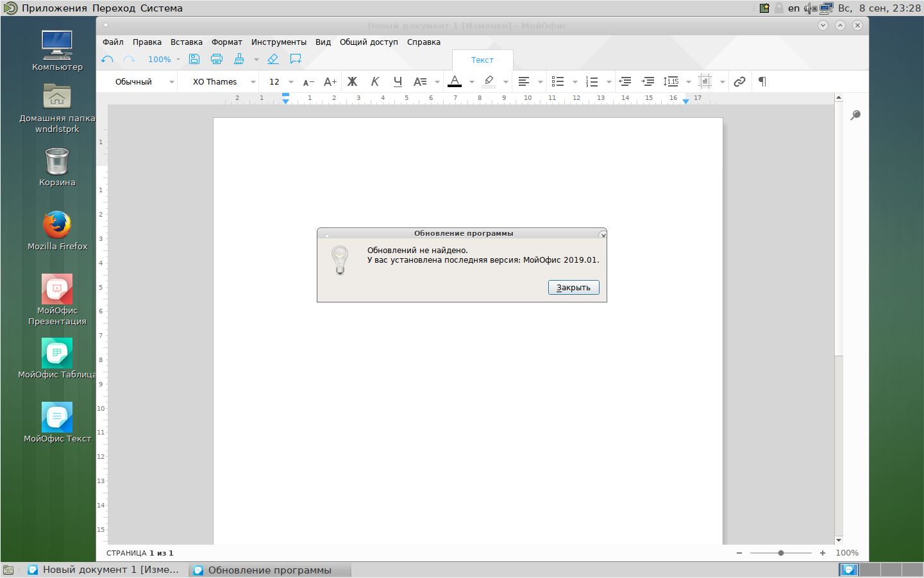Open the Общий доступ menu
Image resolution: width=924 pixels, height=578 pixels.
point(369,42)
